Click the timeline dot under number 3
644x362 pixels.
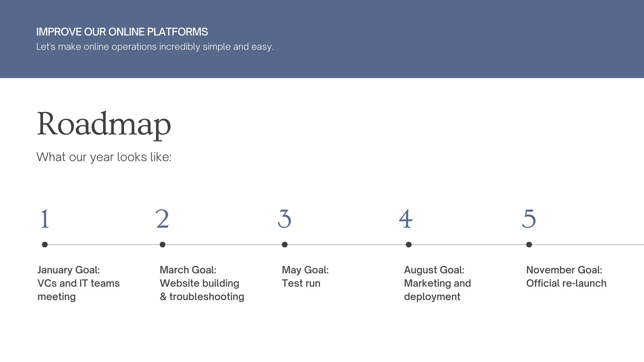tap(285, 245)
